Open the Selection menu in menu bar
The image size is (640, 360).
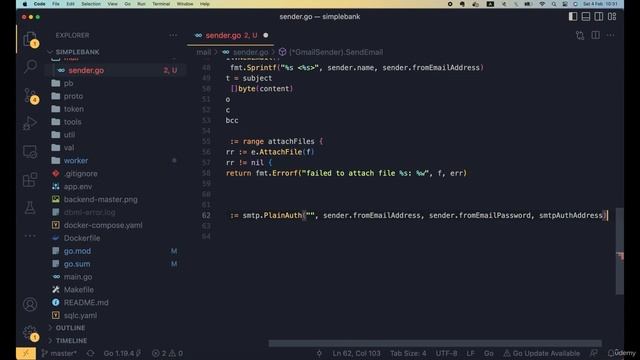click(x=91, y=4)
